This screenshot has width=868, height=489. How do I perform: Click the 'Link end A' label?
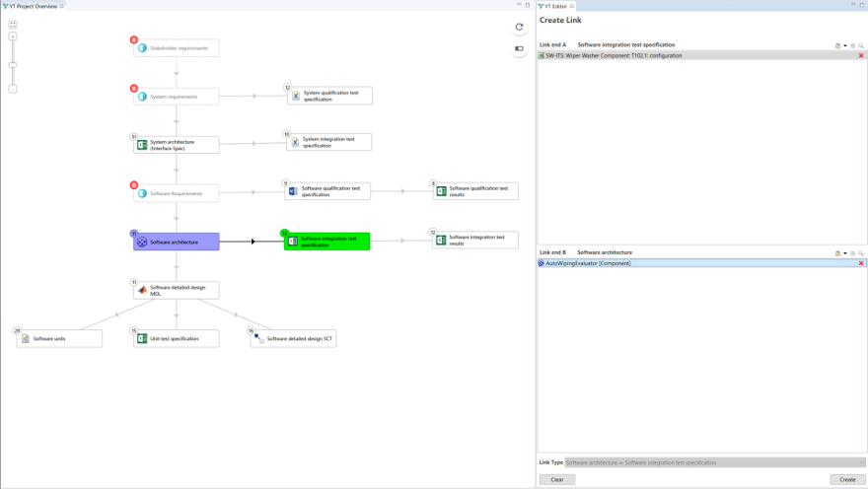tap(553, 44)
